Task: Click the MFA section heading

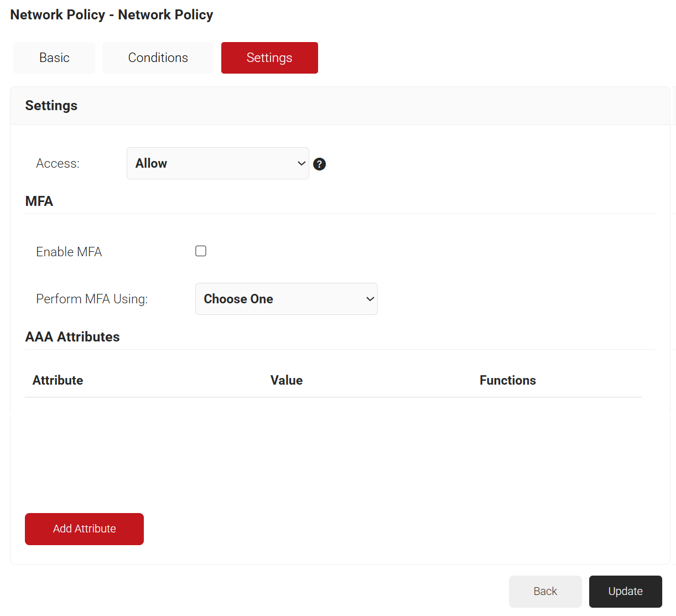Action: [x=39, y=201]
